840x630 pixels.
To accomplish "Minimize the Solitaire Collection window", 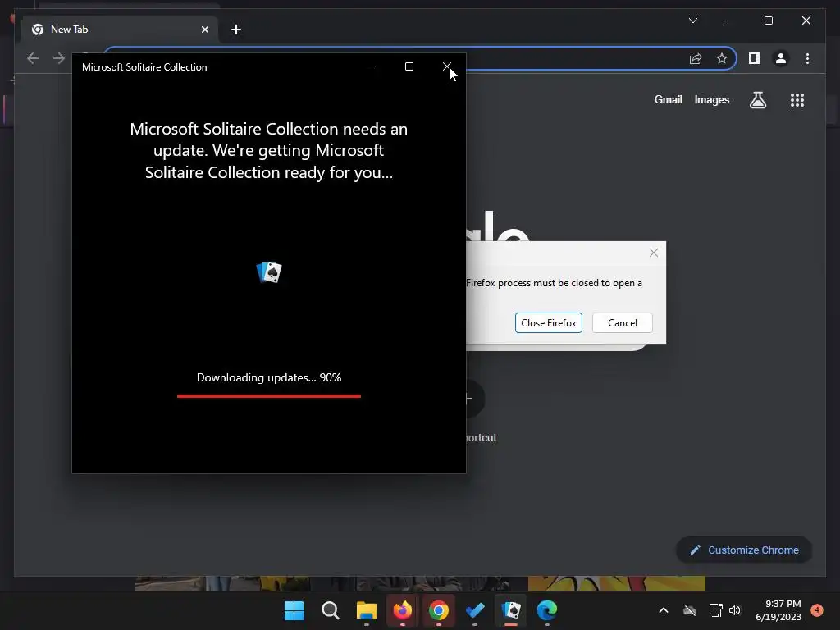I will (372, 66).
